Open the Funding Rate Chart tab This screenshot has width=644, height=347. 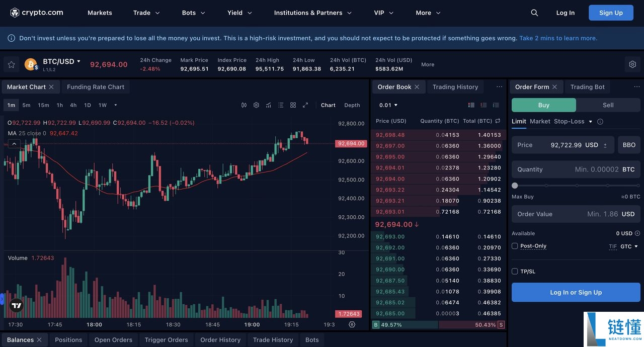click(96, 87)
